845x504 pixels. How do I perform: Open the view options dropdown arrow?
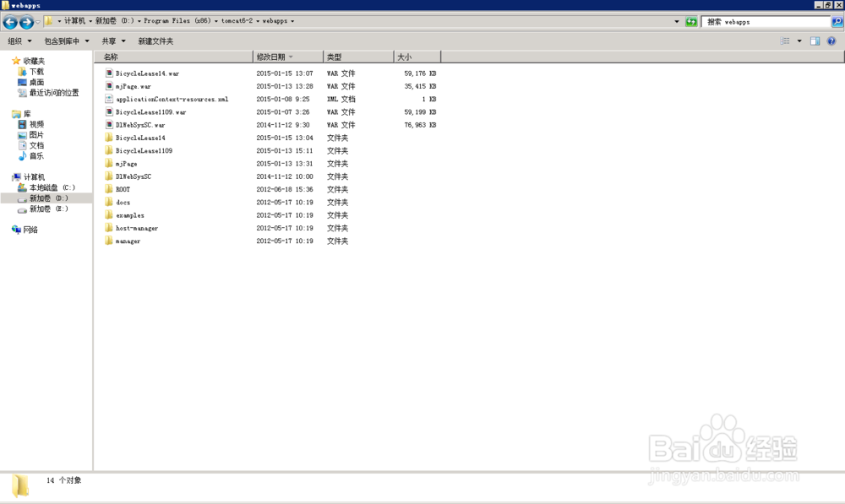[799, 41]
